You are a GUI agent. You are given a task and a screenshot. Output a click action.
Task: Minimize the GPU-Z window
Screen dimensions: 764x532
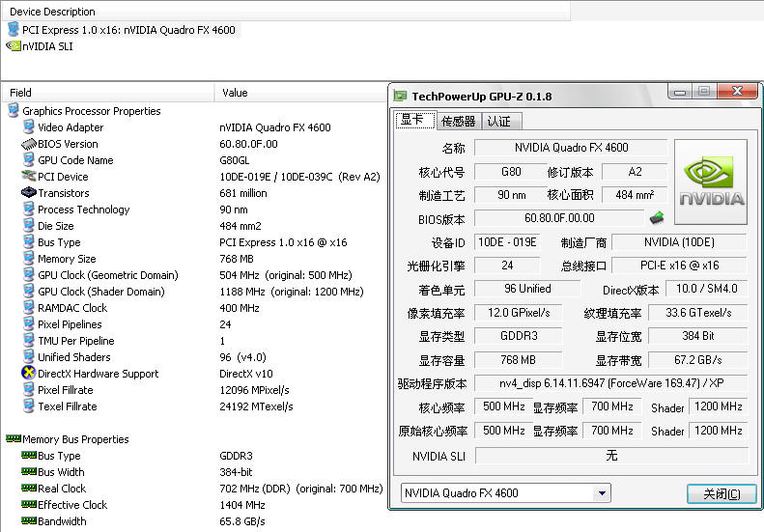click(x=681, y=92)
